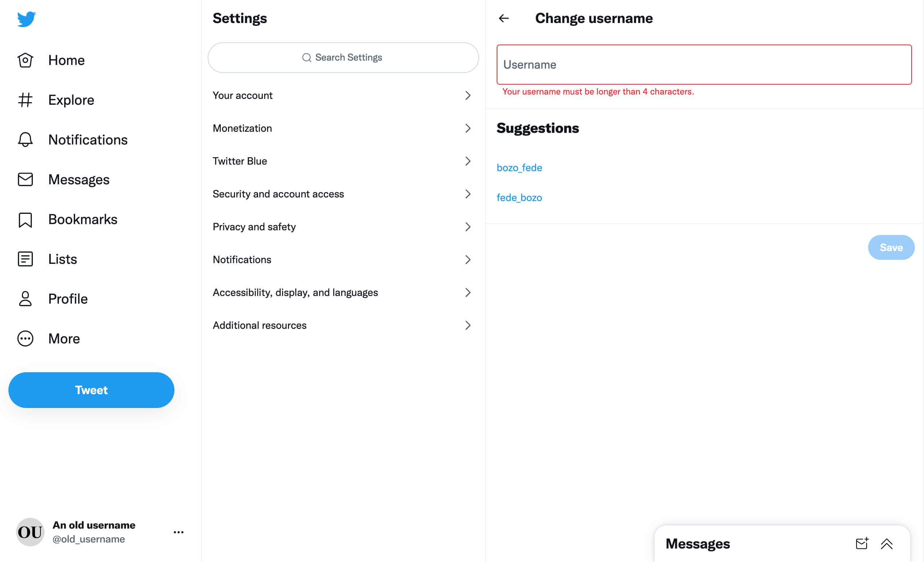
Task: Expand the Messages drawer with double chevron
Action: [886, 544]
